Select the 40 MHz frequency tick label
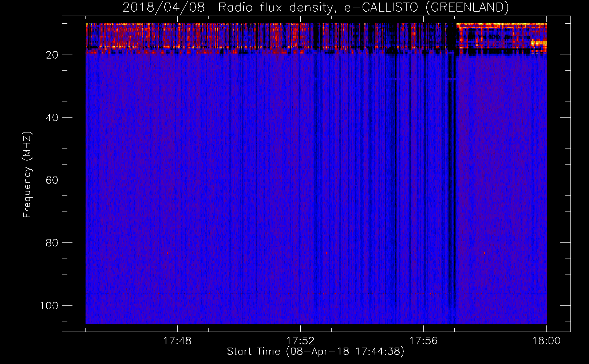This screenshot has height=364, width=589. click(x=52, y=118)
